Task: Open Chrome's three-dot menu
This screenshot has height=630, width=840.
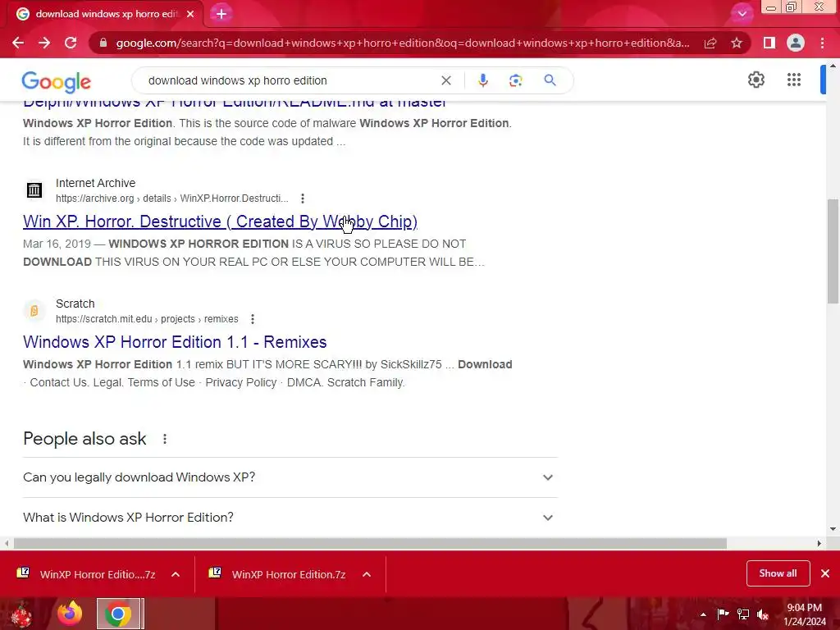Action: (x=822, y=43)
